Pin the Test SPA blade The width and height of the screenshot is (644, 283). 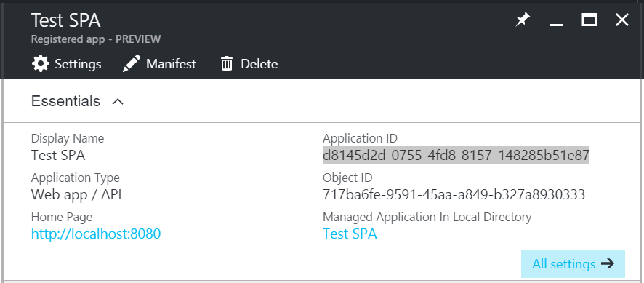pos(523,20)
